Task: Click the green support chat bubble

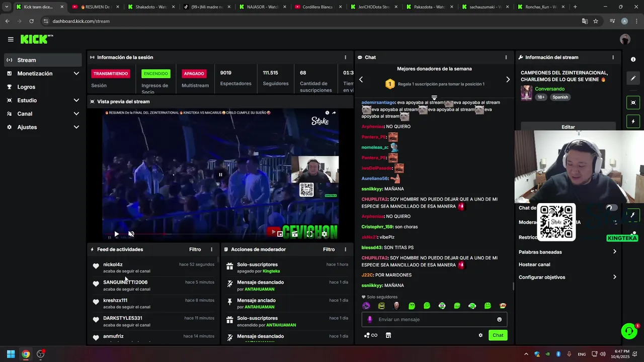Action: click(629, 331)
